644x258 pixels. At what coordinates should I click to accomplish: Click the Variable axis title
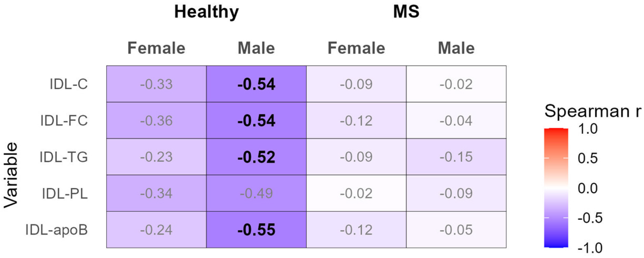(11, 175)
